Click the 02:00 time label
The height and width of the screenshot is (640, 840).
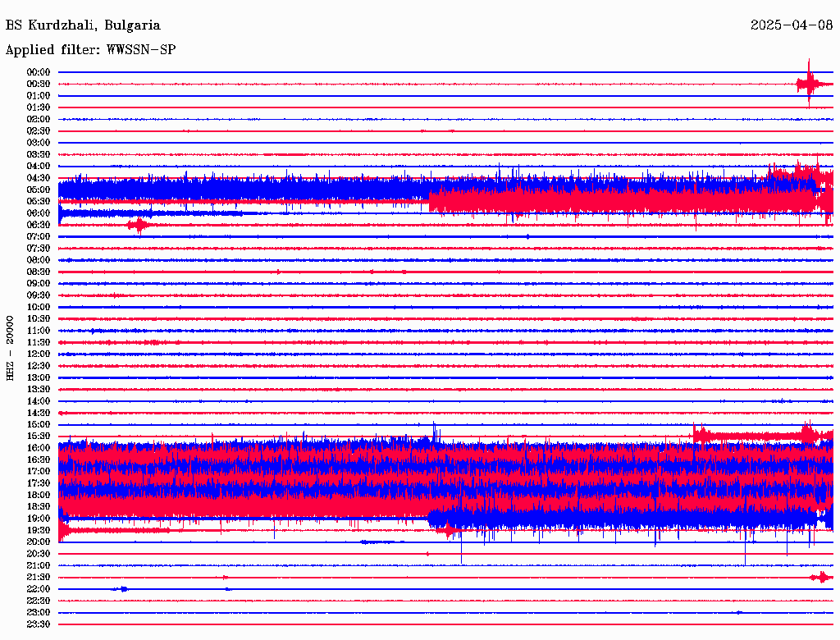coord(39,119)
